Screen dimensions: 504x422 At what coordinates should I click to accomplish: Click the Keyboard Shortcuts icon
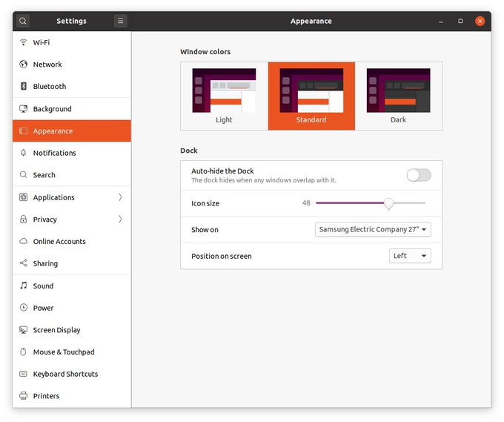[23, 374]
